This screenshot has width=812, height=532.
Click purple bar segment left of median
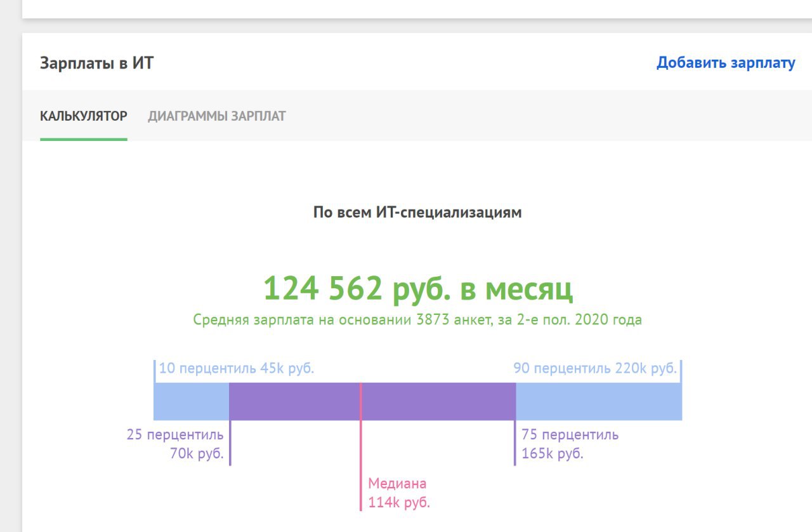[x=294, y=401]
